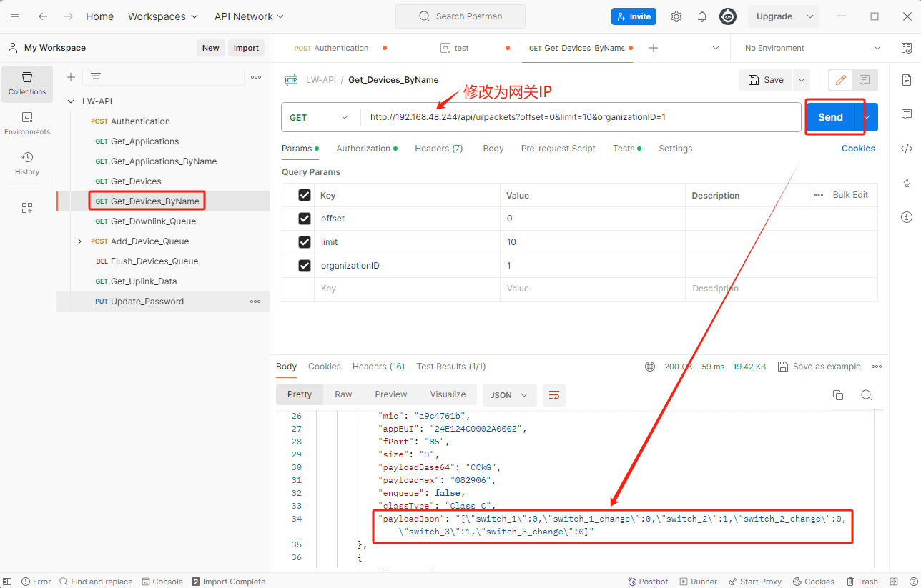The height and width of the screenshot is (588, 921).
Task: Search the response with magnifier icon
Action: (x=866, y=395)
